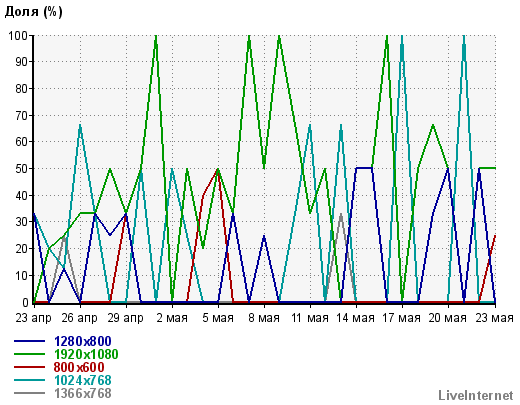
Task: Click the '5 мая' x-axis date label
Action: (218, 318)
